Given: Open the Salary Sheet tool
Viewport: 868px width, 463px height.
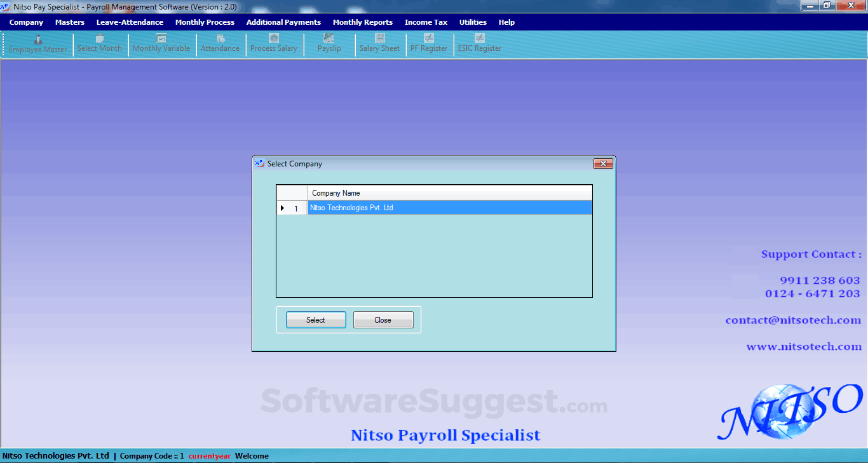Looking at the screenshot, I should click(379, 43).
